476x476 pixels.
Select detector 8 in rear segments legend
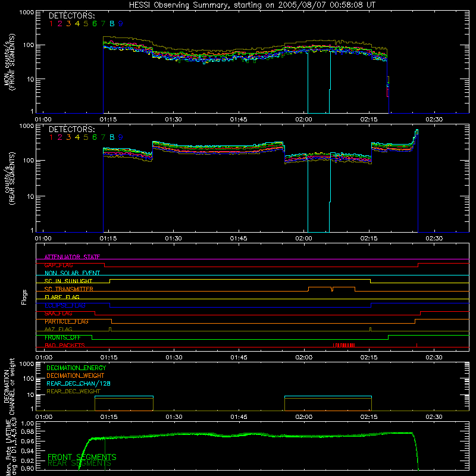tap(112, 137)
